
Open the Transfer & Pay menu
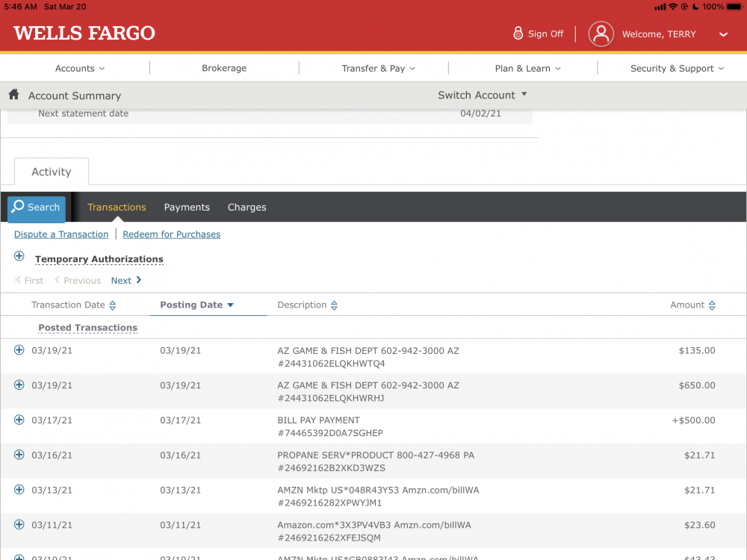(x=378, y=68)
